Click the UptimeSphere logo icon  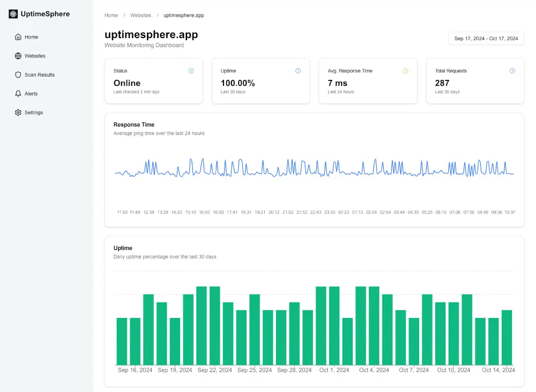[12, 13]
